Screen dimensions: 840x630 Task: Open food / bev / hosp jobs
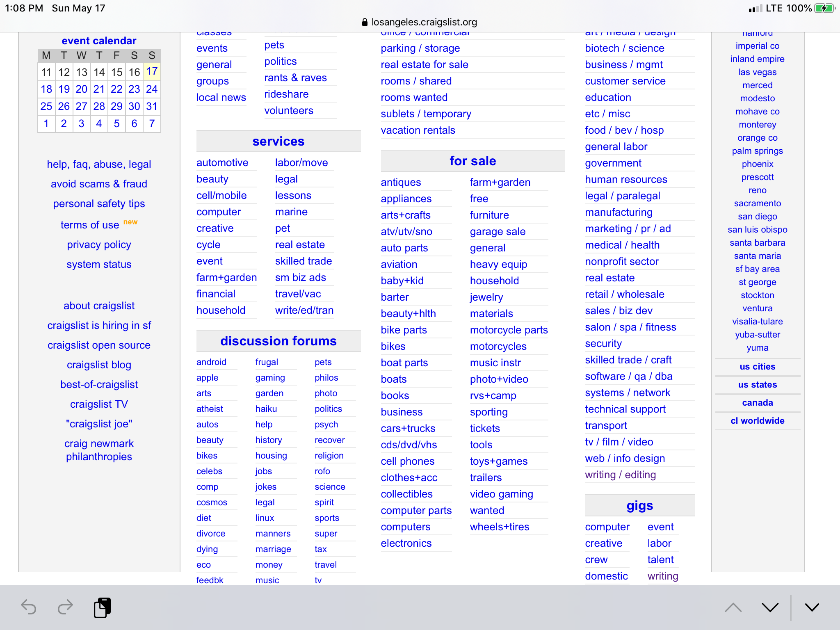pos(624,130)
